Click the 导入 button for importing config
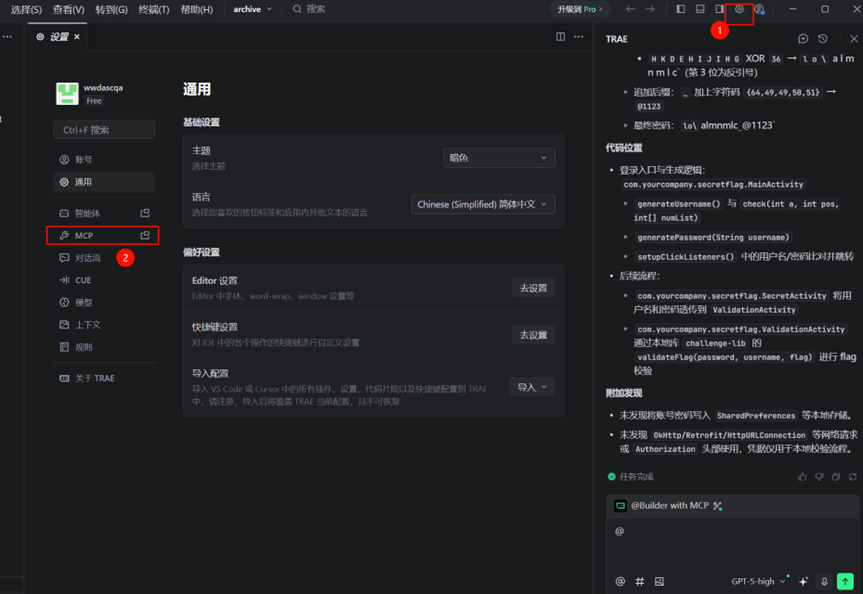This screenshot has height=594, width=863. point(530,386)
